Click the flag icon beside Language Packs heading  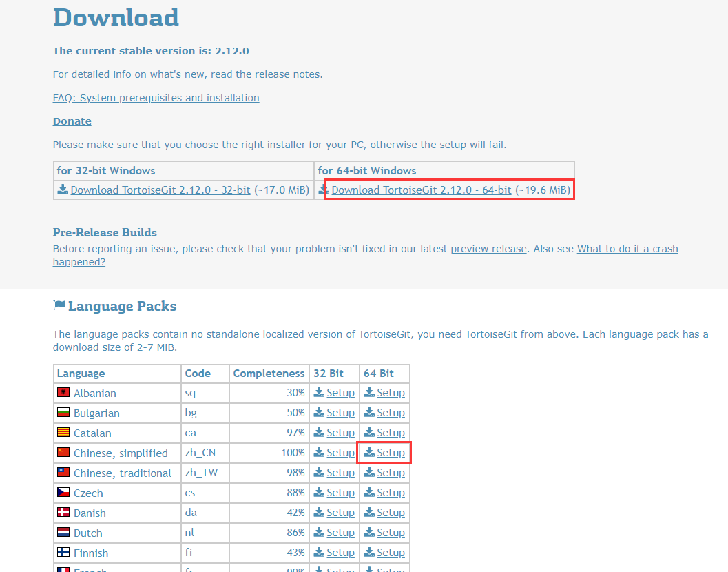pos(59,305)
